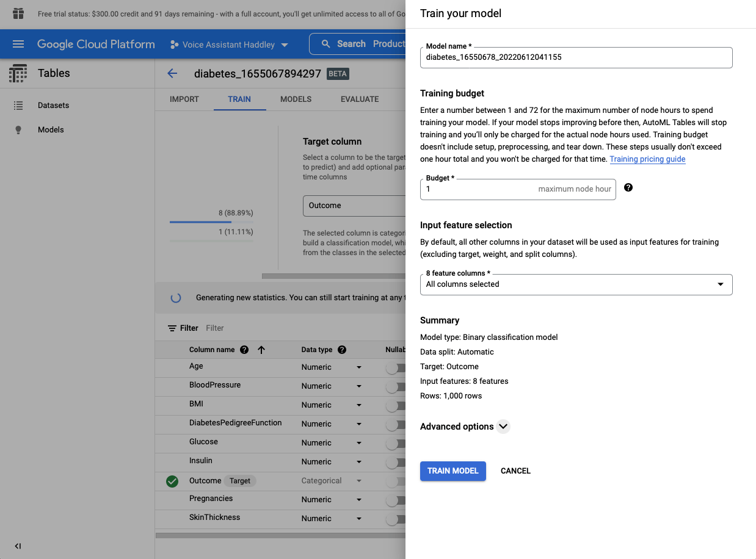Click the gift icon in trial banner

tap(18, 13)
